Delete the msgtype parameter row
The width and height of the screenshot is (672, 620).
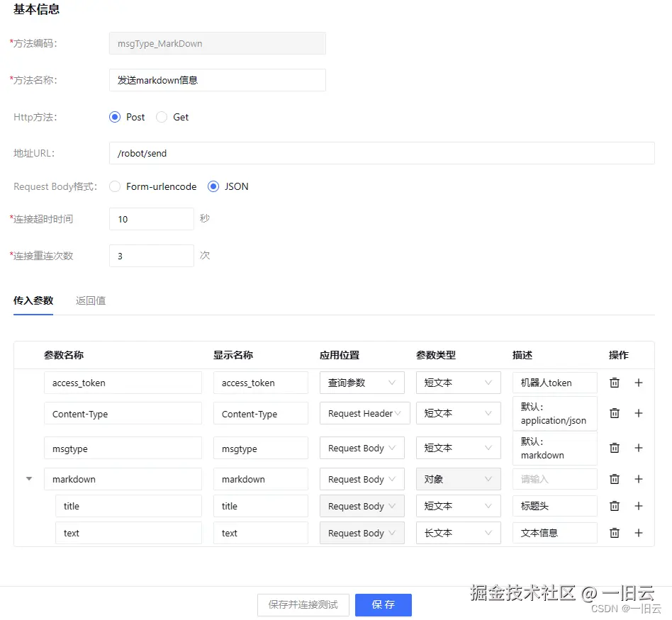614,448
